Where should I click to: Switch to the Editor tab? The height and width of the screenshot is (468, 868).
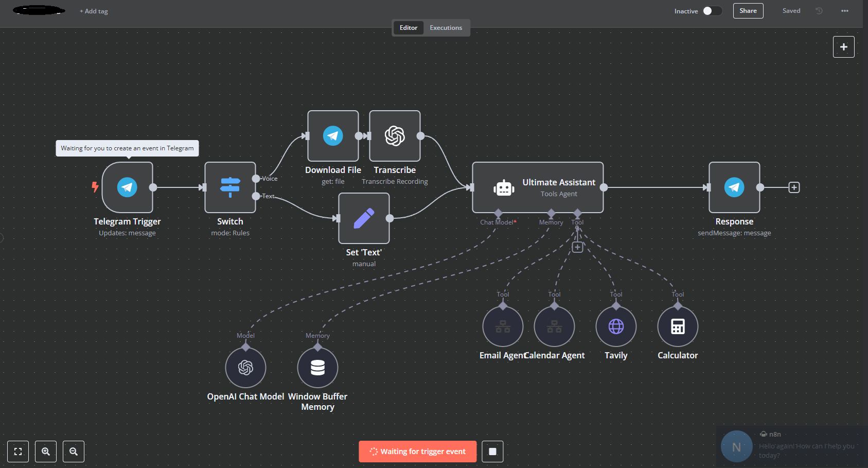tap(409, 28)
